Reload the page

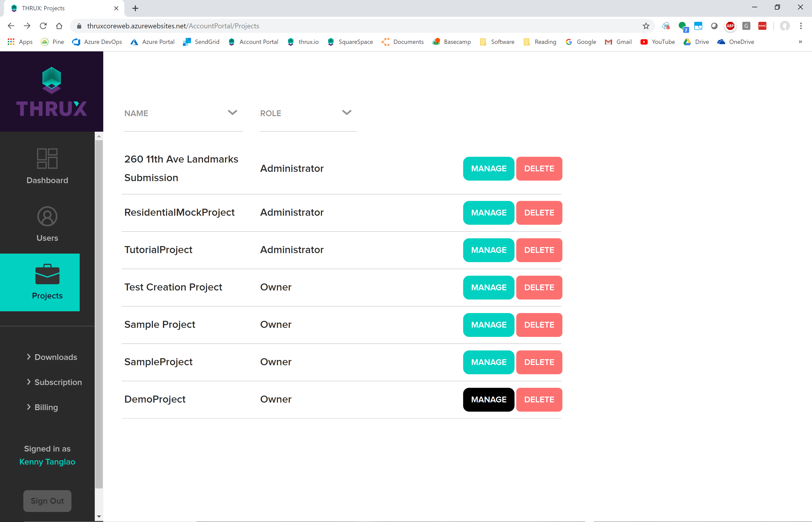point(43,26)
